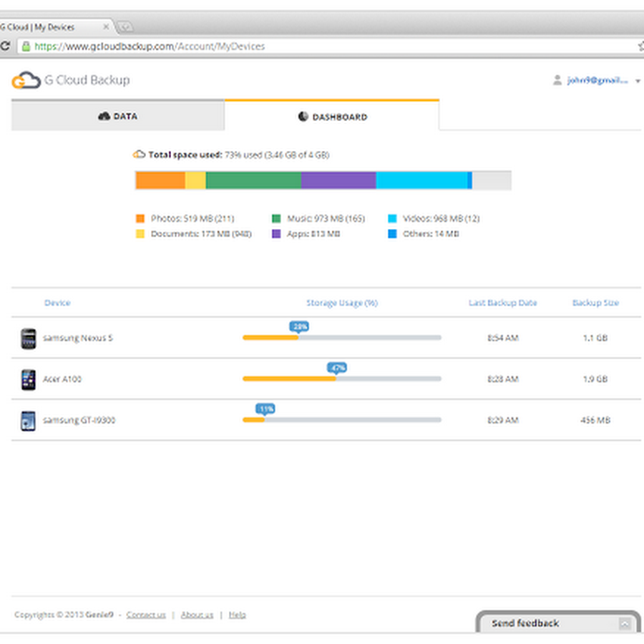The height and width of the screenshot is (644, 644).
Task: Click the 1.9 GB backup size
Action: coord(595,379)
